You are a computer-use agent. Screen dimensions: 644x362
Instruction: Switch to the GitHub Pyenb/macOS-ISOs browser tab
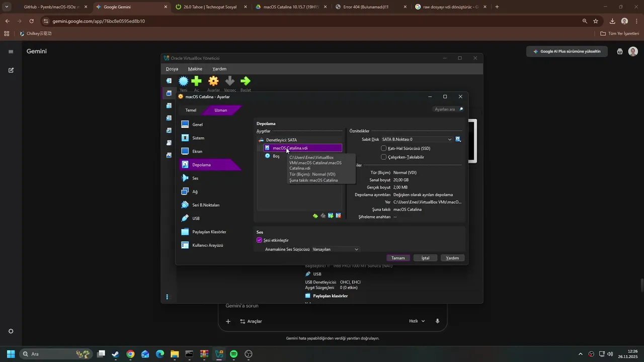[x=51, y=7]
